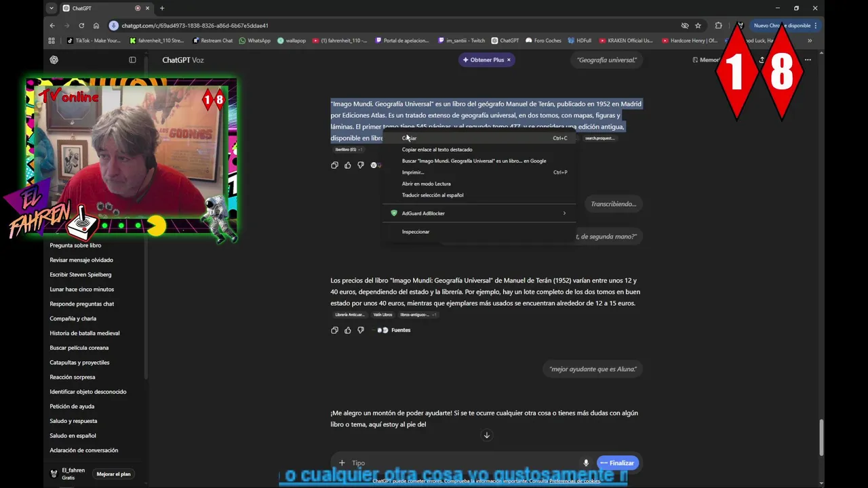Collapse the ChatGPT sidebar panel
The height and width of the screenshot is (488, 868).
(x=132, y=60)
